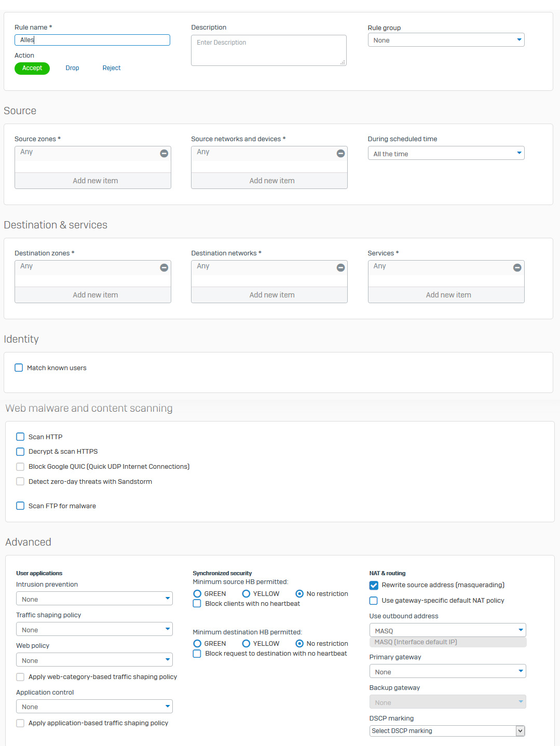Image resolution: width=560 pixels, height=746 pixels.
Task: Remove 'Any' from Destination networks list
Action: 340,267
